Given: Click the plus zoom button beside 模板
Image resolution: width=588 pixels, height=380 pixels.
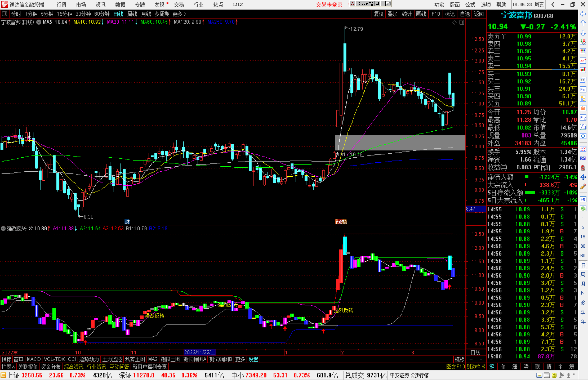Looking at the screenshot, I should coord(471,359).
